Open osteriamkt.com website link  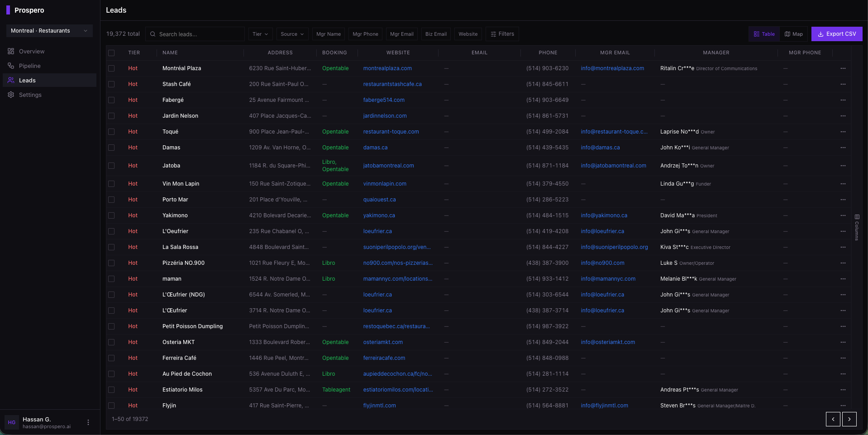(383, 342)
